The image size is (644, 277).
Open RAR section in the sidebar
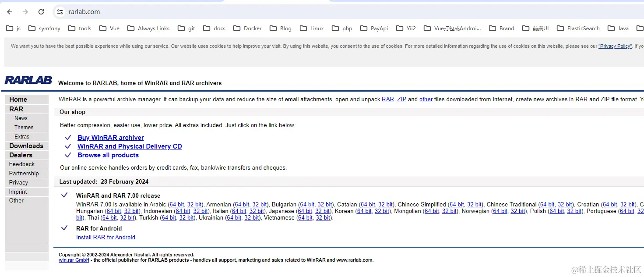(x=16, y=109)
